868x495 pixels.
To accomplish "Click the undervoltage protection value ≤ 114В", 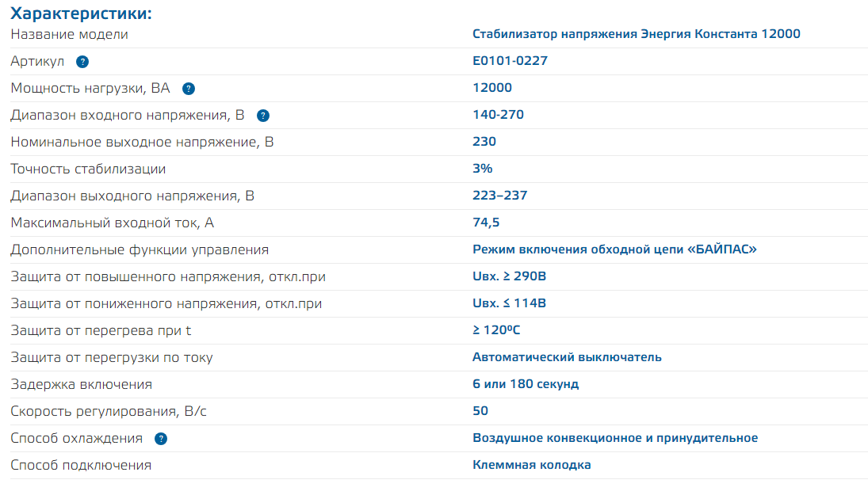I will (x=509, y=303).
